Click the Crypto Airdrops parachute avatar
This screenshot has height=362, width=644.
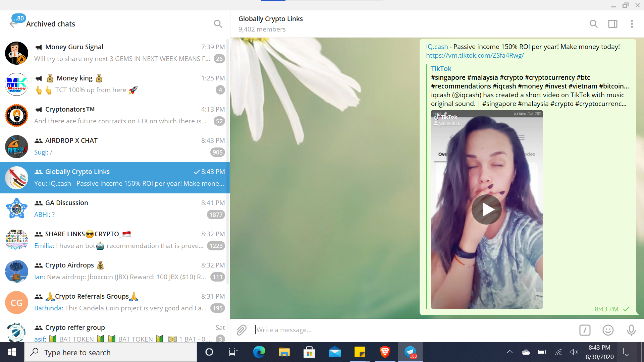(16, 271)
